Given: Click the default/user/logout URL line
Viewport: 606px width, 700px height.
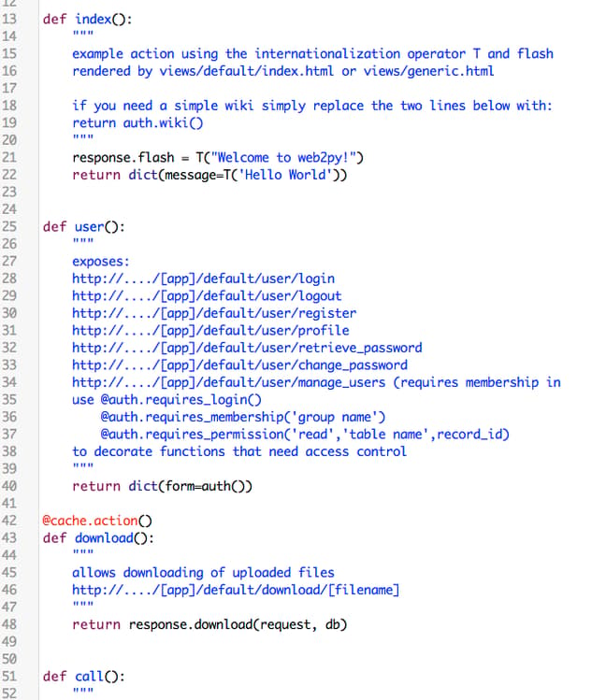Looking at the screenshot, I should tap(207, 296).
